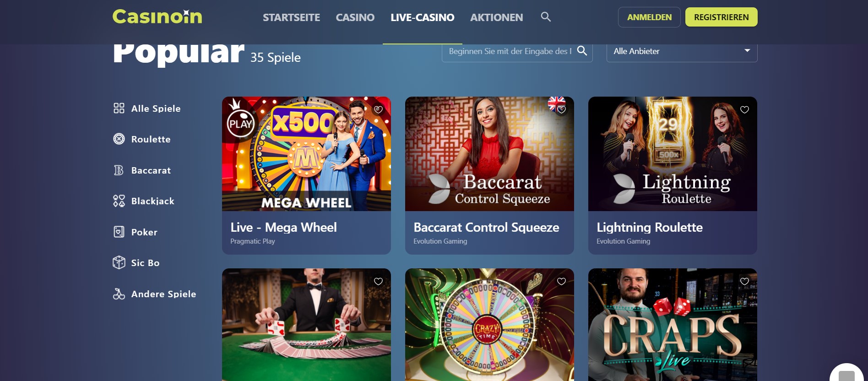The image size is (868, 381).
Task: Click the ANMELDEN button
Action: (x=649, y=17)
